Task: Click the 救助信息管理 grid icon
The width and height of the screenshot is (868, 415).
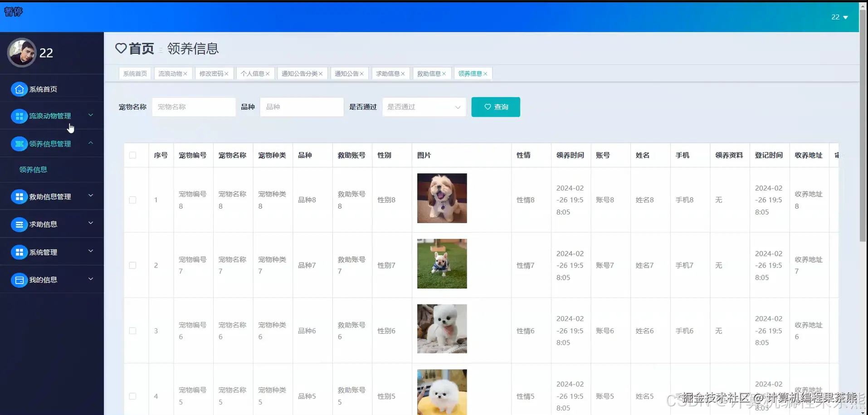Action: 19,196
